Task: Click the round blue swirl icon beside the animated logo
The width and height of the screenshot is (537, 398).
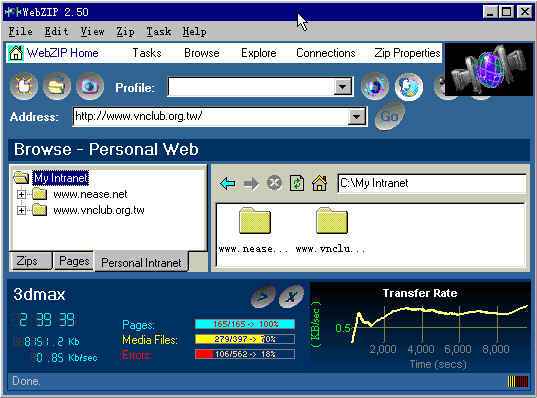Action: [409, 87]
